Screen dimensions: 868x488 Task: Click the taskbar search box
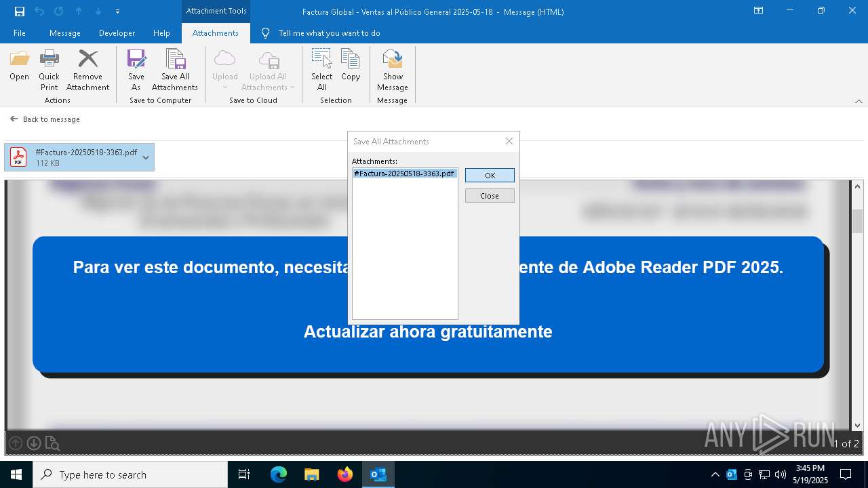[130, 474]
